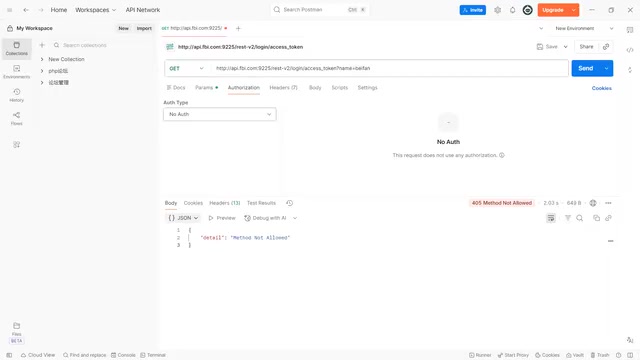640x360 pixels.
Task: Click the Preview button
Action: click(x=222, y=218)
